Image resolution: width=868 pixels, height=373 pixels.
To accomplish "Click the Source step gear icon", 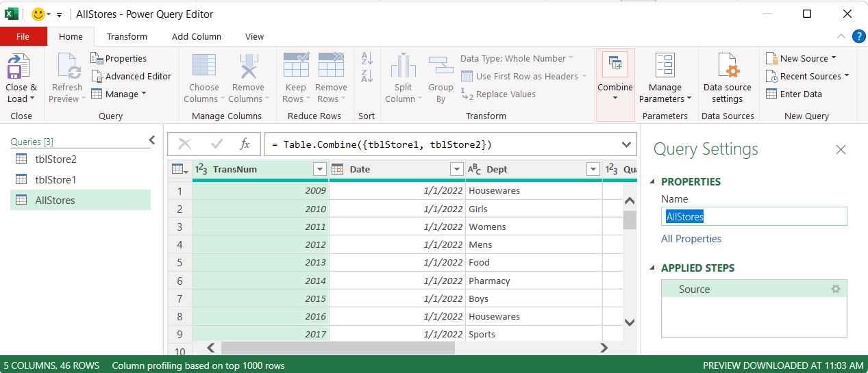I will 835,289.
